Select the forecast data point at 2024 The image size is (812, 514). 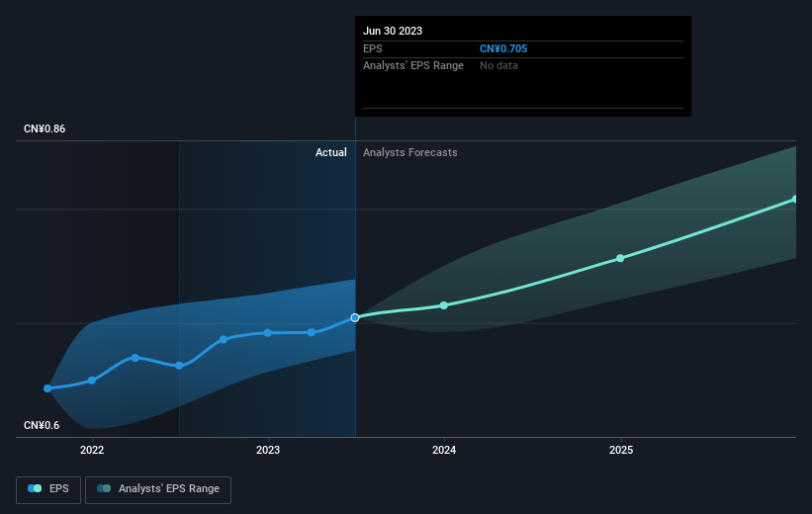(444, 305)
